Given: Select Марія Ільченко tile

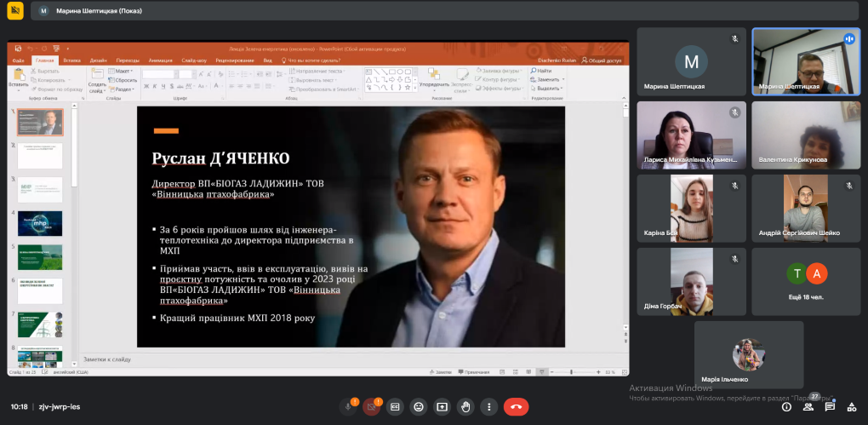Looking at the screenshot, I should [749, 354].
